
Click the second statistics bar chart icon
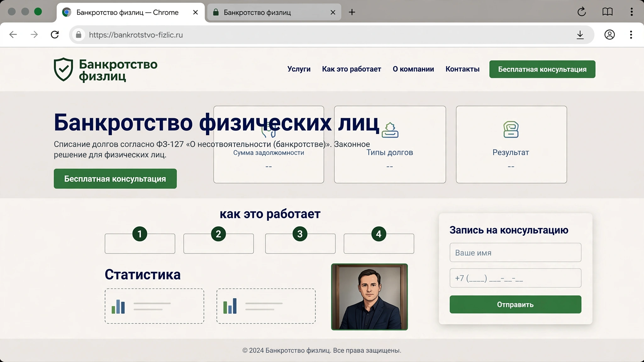[x=230, y=306]
